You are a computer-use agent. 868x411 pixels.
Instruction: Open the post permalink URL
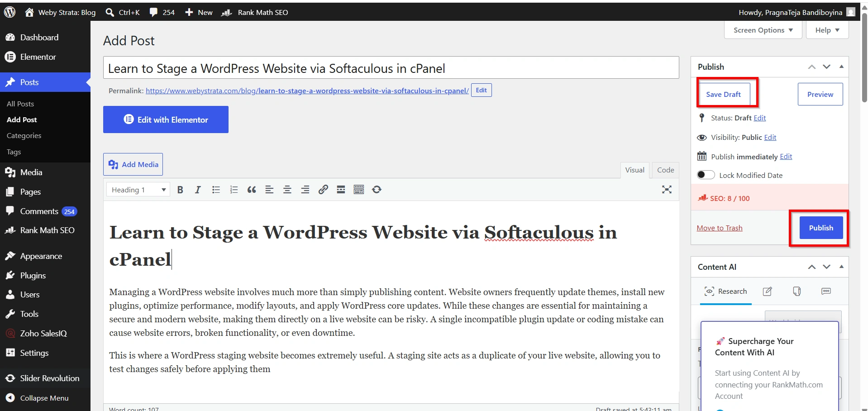pyautogui.click(x=307, y=91)
